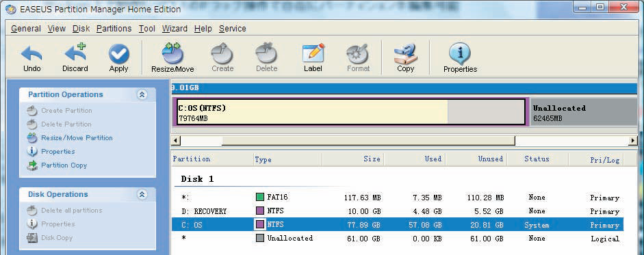Click the left scroll arrow of disk map
This screenshot has width=644, height=255.
point(175,141)
